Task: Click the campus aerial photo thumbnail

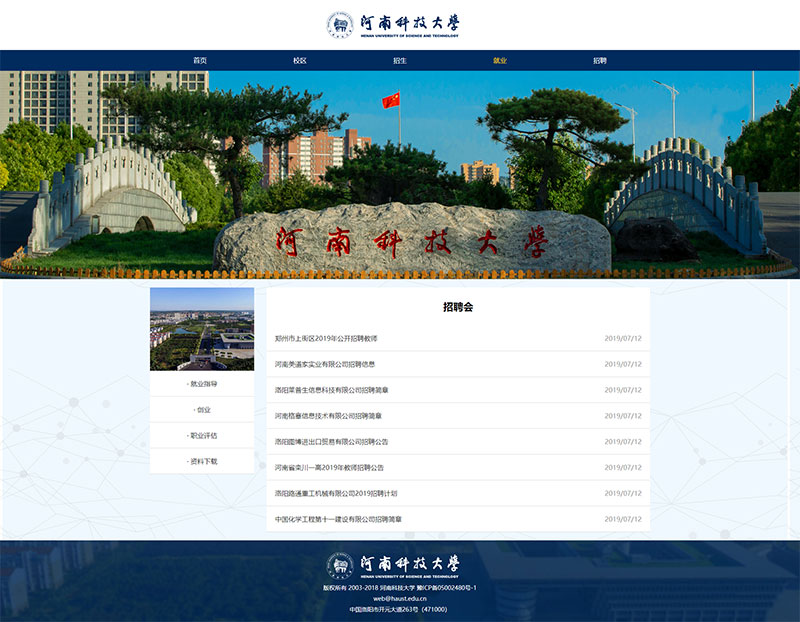Action: (x=202, y=329)
